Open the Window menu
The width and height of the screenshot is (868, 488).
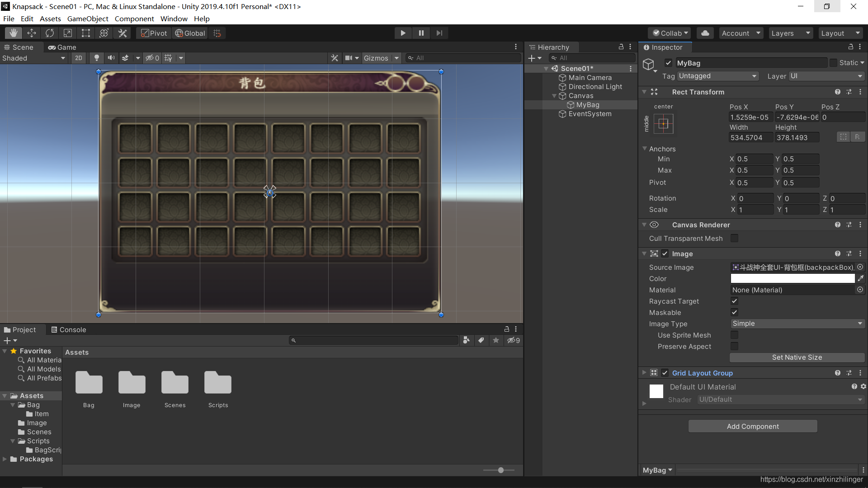point(174,19)
